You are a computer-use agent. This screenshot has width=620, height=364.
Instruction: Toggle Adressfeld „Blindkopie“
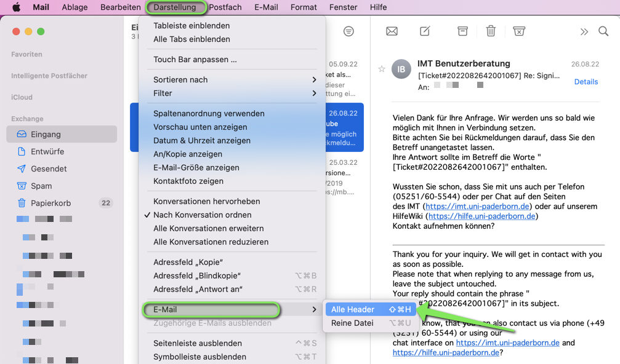pos(232,275)
